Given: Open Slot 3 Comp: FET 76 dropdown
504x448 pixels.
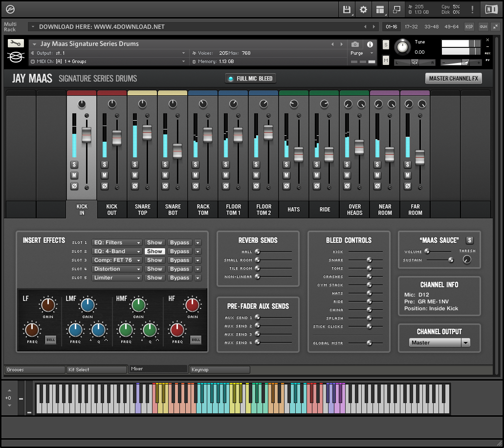Looking at the screenshot, I should (117, 260).
